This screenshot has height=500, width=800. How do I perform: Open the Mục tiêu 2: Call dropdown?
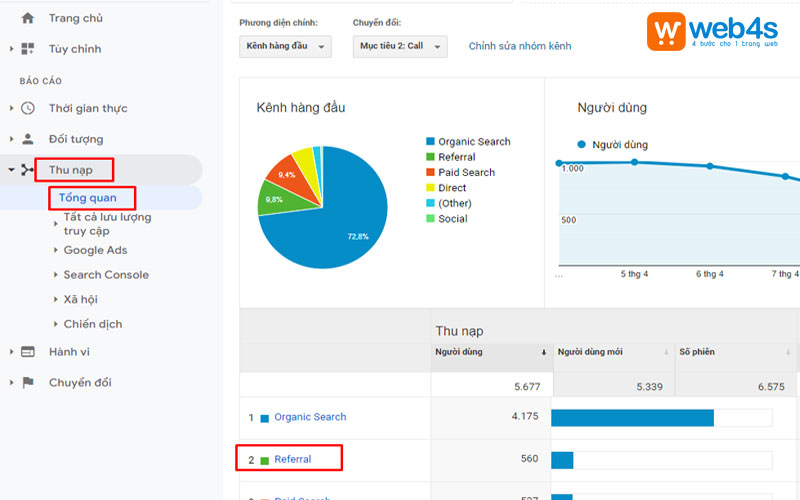pos(400,46)
